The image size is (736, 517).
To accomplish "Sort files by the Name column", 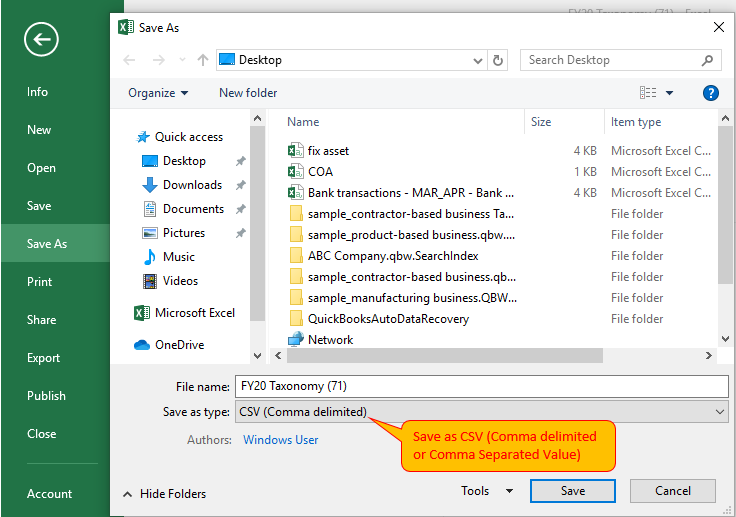I will click(303, 122).
